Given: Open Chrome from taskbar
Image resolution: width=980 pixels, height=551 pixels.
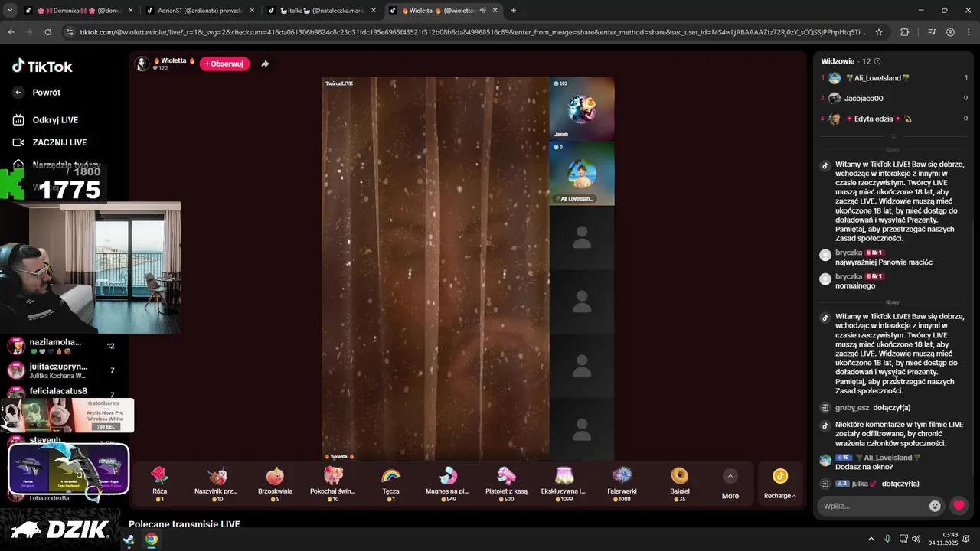Looking at the screenshot, I should point(152,539).
